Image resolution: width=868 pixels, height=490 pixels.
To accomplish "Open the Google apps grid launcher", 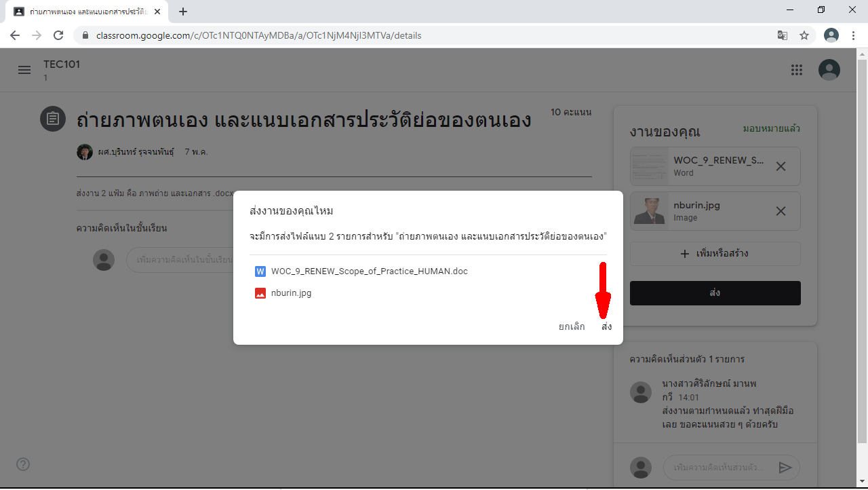I will [x=797, y=70].
